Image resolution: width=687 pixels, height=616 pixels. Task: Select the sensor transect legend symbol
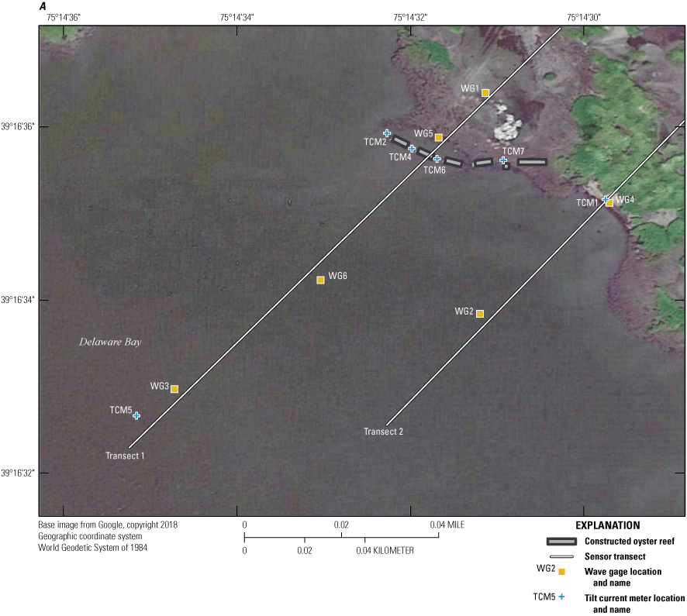[561, 558]
